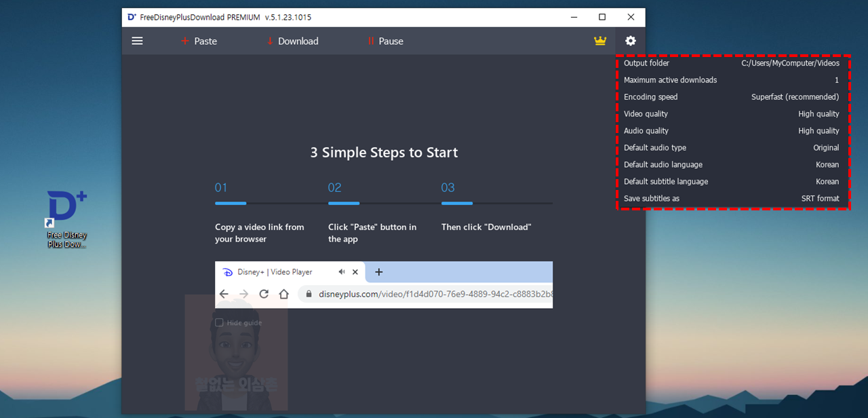This screenshot has width=868, height=418.
Task: Click step number 03
Action: pos(448,188)
